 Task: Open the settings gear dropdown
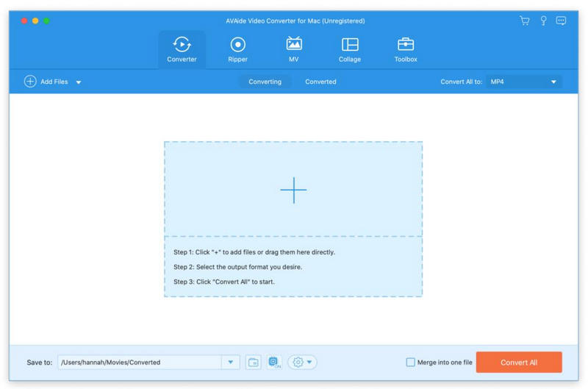click(x=302, y=363)
